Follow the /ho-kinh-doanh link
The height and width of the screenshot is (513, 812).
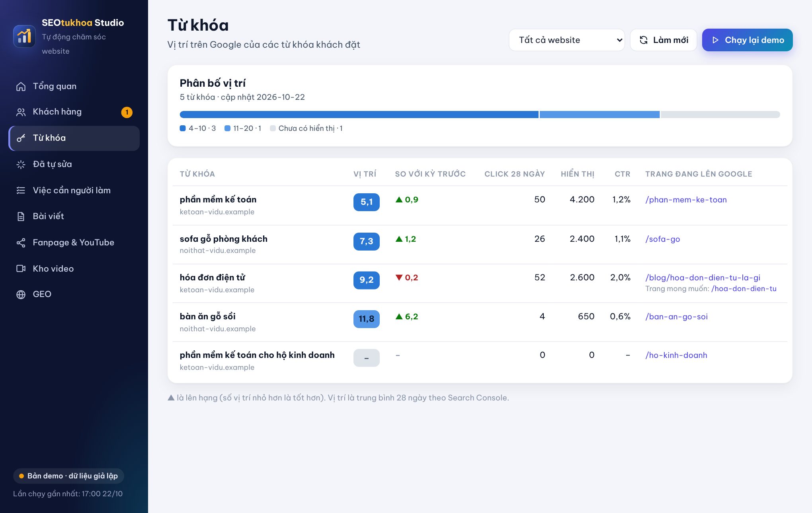(x=676, y=355)
